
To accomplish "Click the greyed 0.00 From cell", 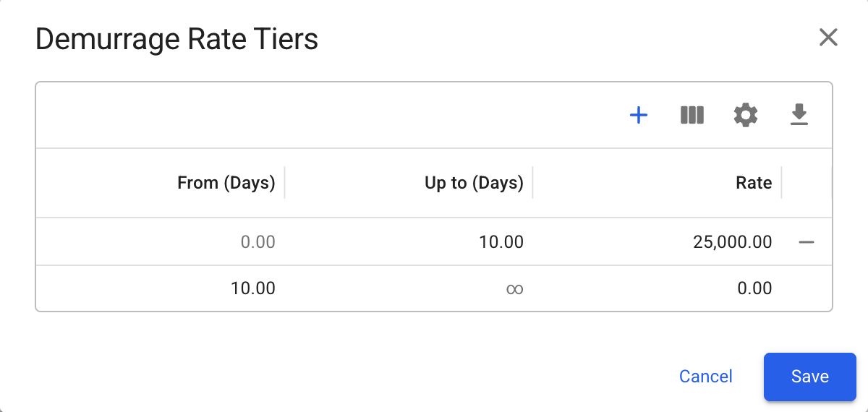I will [x=258, y=242].
